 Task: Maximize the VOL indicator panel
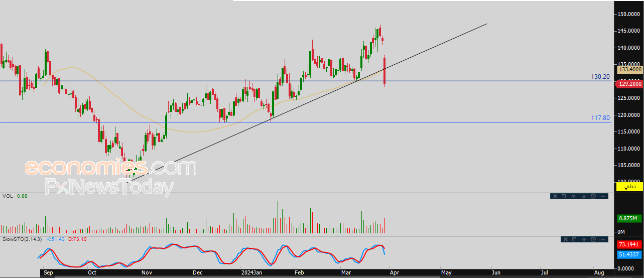[564, 196]
